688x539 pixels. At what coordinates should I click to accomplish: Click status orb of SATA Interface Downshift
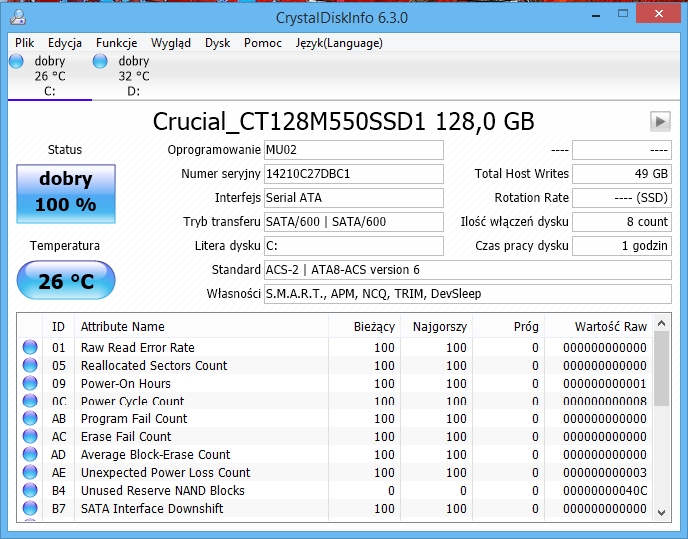(x=30, y=508)
